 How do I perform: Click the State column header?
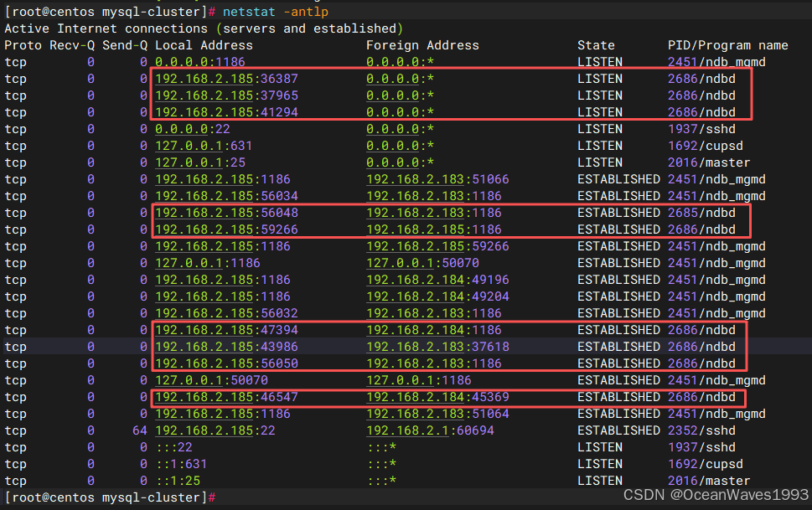click(x=596, y=45)
